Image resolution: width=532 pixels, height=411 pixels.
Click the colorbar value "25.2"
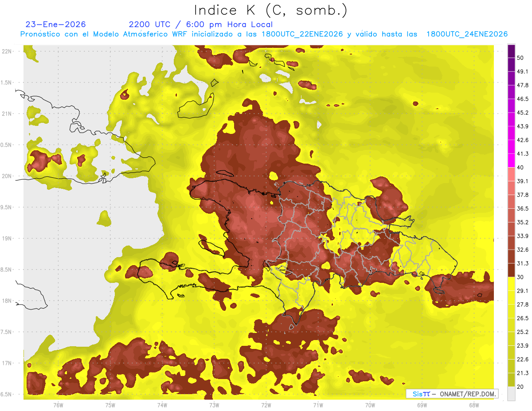pos(523,332)
